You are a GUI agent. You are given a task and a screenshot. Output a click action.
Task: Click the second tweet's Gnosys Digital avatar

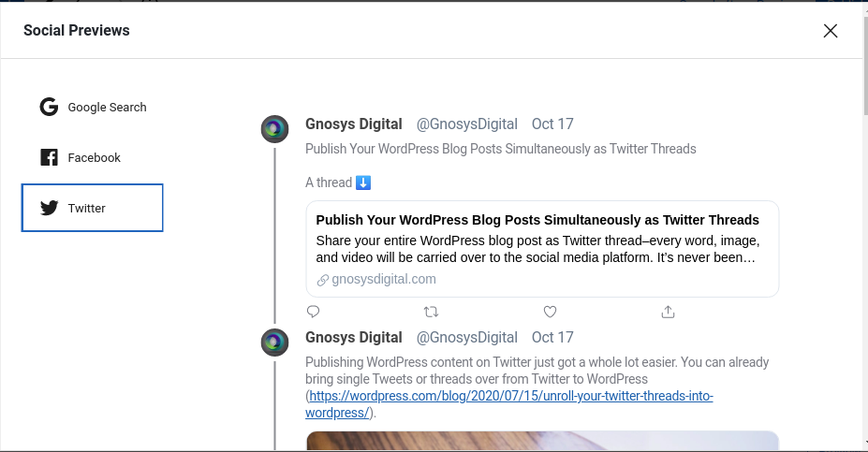pyautogui.click(x=274, y=343)
